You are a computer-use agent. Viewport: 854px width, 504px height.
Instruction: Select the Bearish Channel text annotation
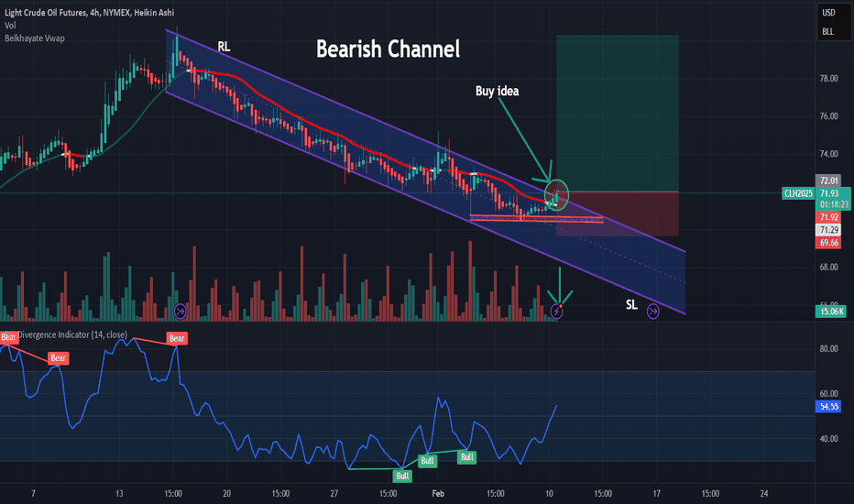388,49
